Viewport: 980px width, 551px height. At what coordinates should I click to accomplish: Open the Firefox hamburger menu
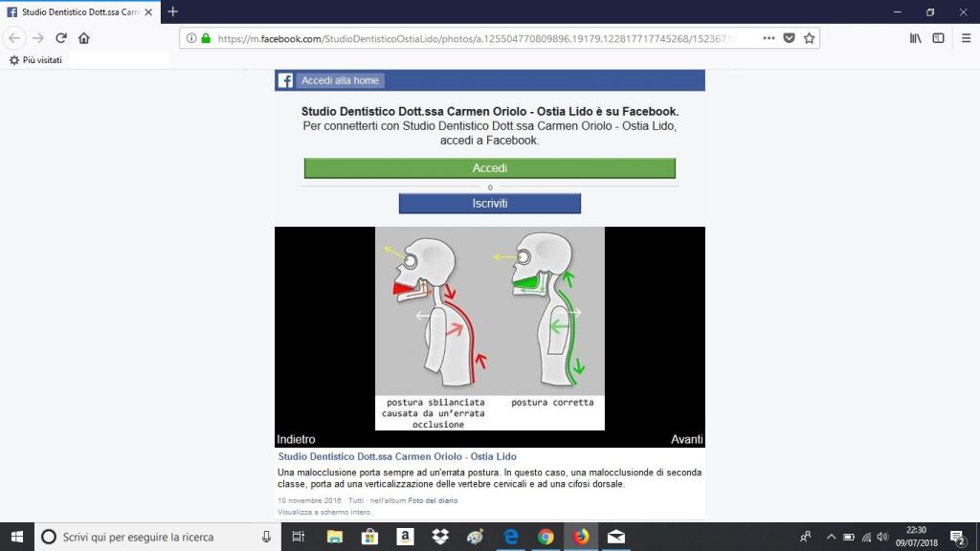click(x=965, y=38)
